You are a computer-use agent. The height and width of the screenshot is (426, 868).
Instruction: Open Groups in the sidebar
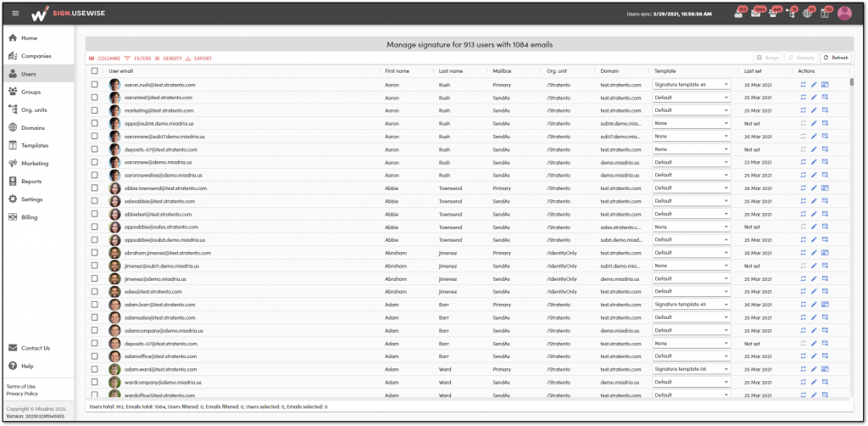[x=38, y=92]
